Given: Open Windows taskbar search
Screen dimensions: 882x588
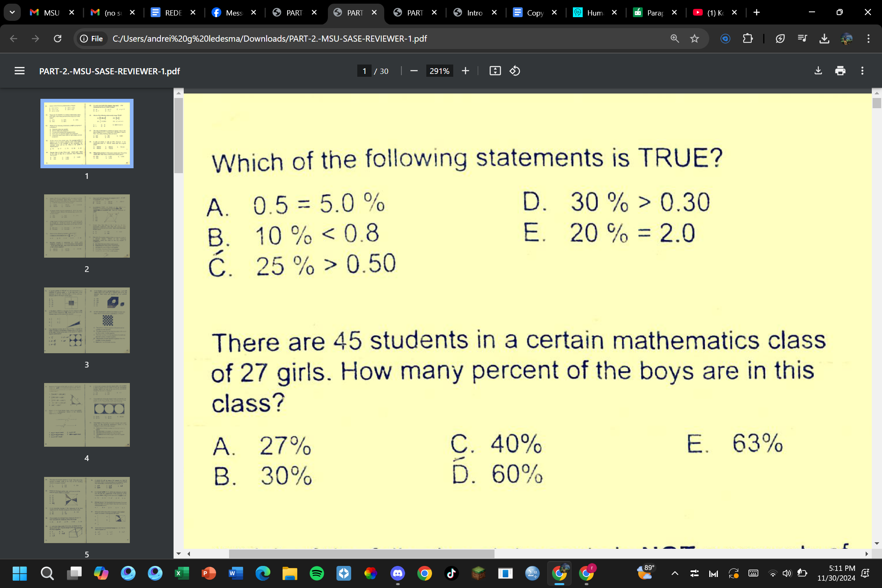Looking at the screenshot, I should [x=47, y=574].
